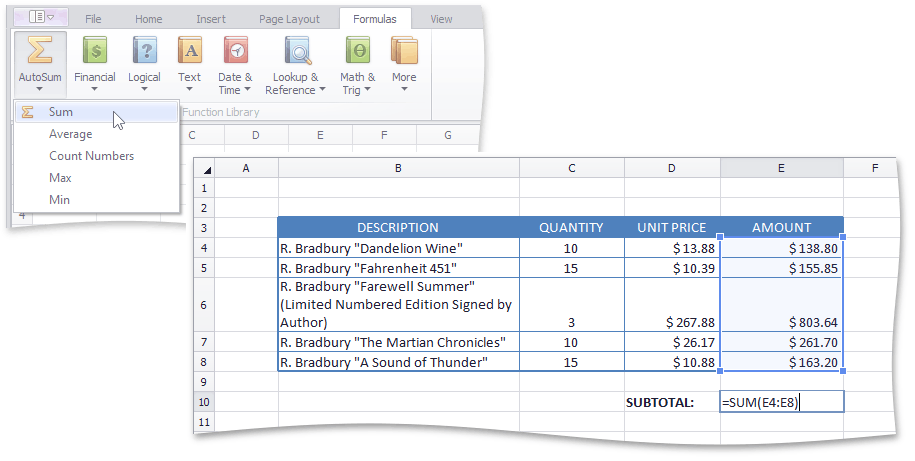
Task: Click the AutoSum sigma icon
Action: tap(40, 50)
